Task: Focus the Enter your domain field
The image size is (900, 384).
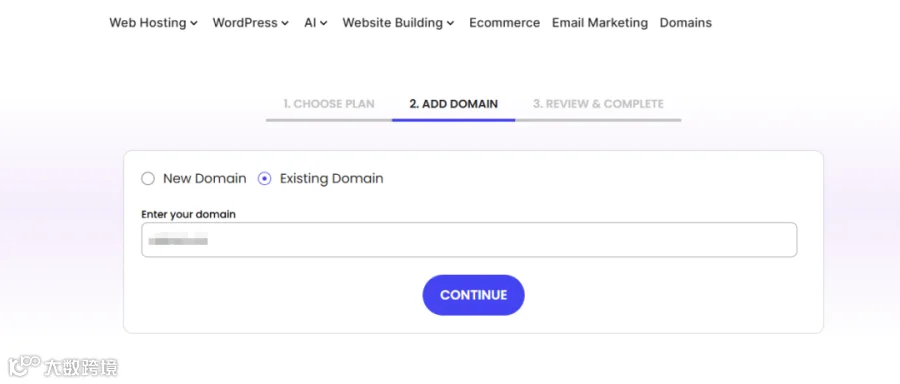Action: (x=469, y=240)
